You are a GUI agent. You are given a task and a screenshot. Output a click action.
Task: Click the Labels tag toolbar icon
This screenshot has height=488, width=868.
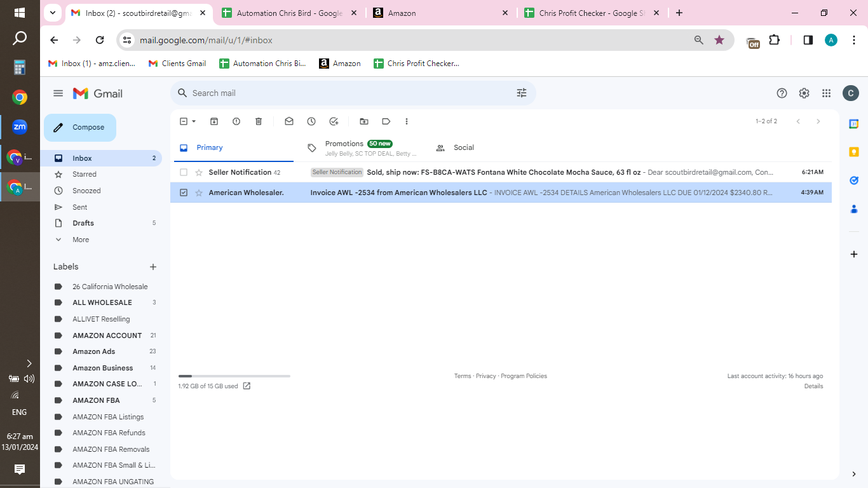pyautogui.click(x=386, y=121)
